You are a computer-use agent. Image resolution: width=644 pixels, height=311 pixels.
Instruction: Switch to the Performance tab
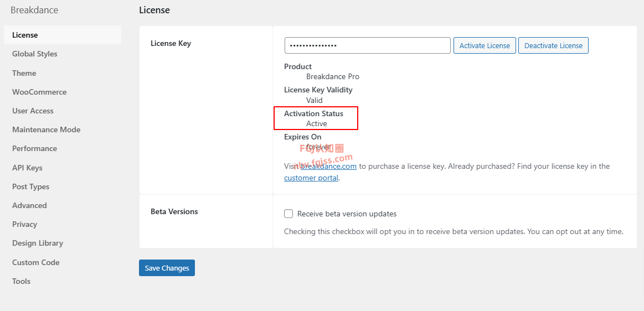click(35, 148)
